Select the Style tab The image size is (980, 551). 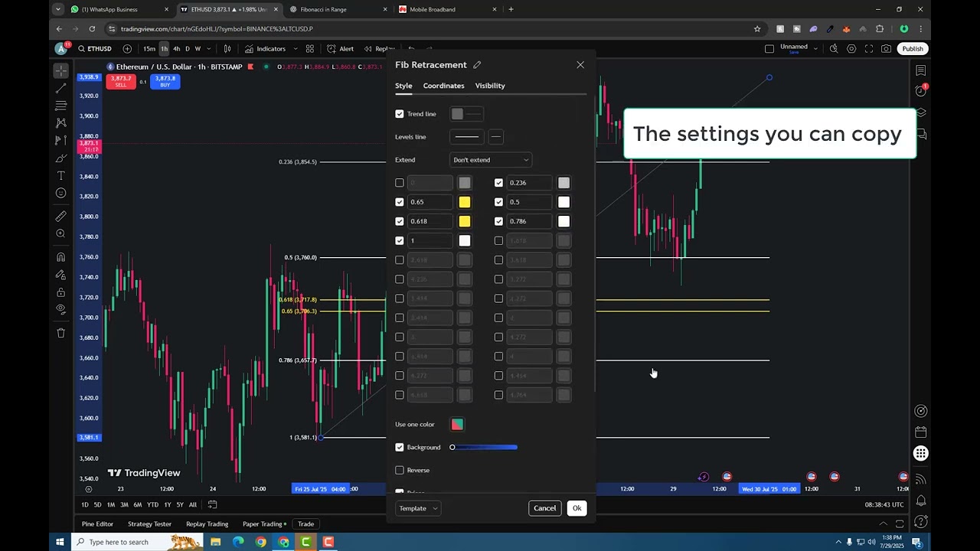(403, 86)
